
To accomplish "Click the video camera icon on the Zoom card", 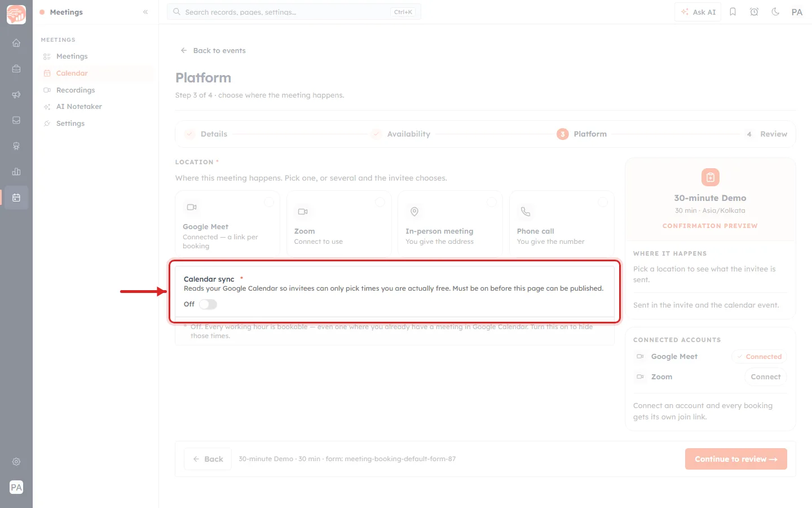I will (x=303, y=212).
